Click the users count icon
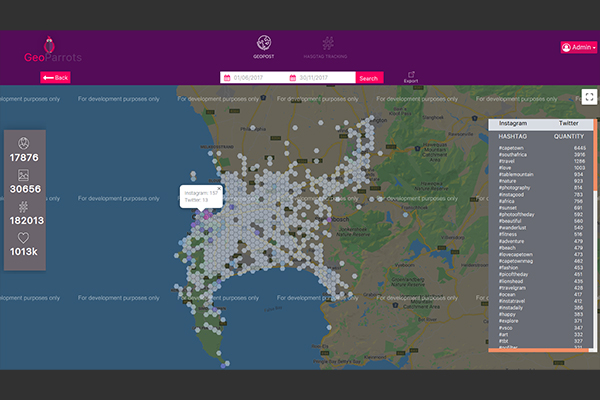Viewport: 600px width, 400px height. pyautogui.click(x=23, y=142)
